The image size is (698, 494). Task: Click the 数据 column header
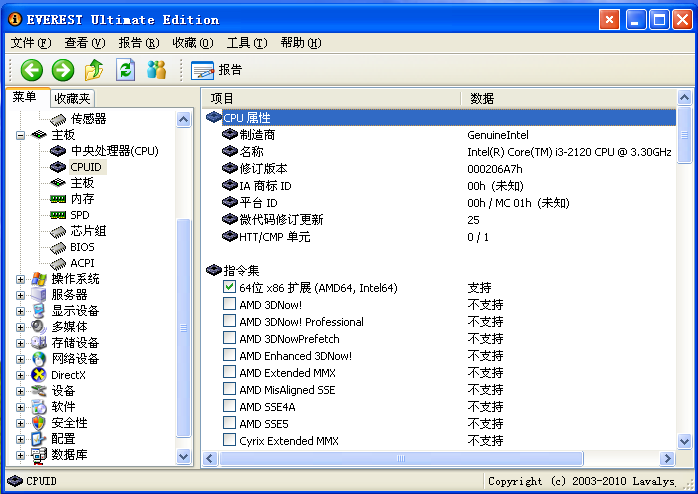click(568, 98)
